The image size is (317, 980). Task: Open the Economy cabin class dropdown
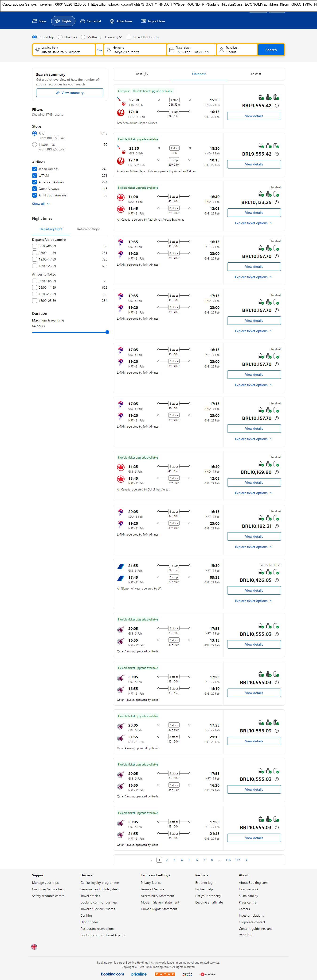(x=113, y=37)
